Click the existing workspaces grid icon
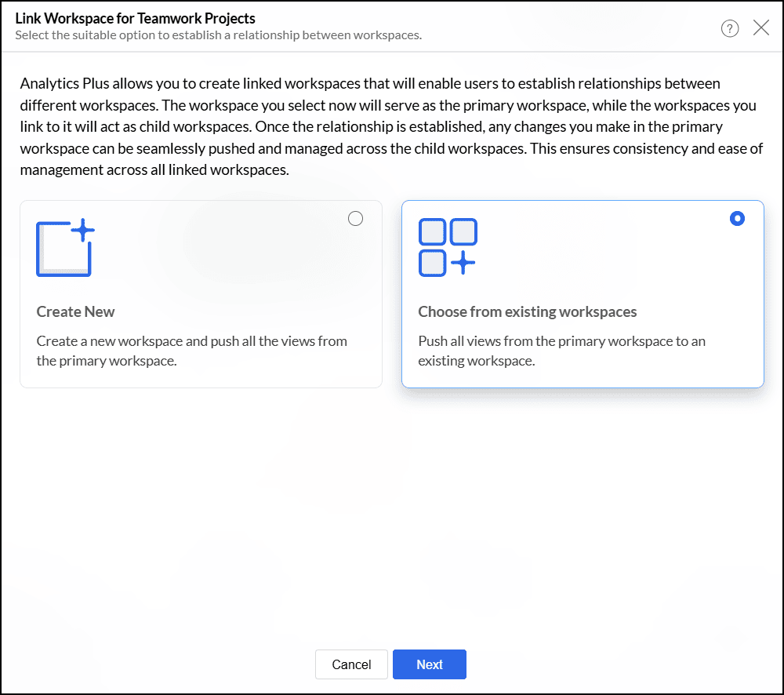The height and width of the screenshot is (695, 784). [x=447, y=247]
